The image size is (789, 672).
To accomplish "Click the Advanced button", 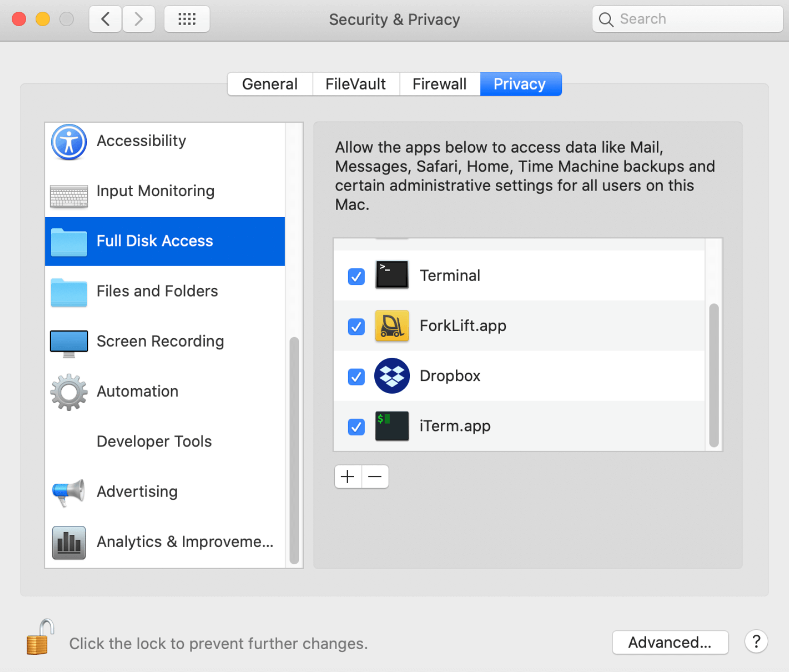I will 670,643.
